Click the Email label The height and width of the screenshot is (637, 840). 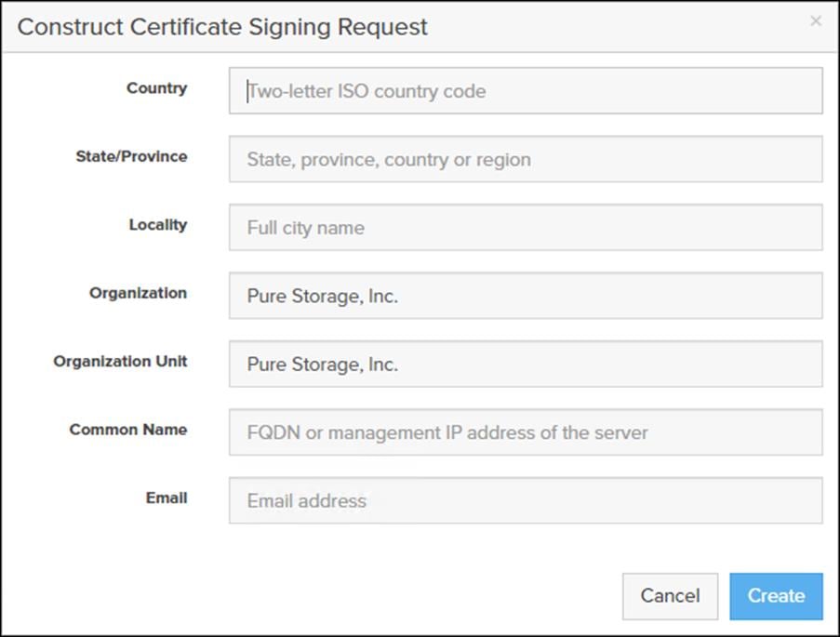(166, 498)
